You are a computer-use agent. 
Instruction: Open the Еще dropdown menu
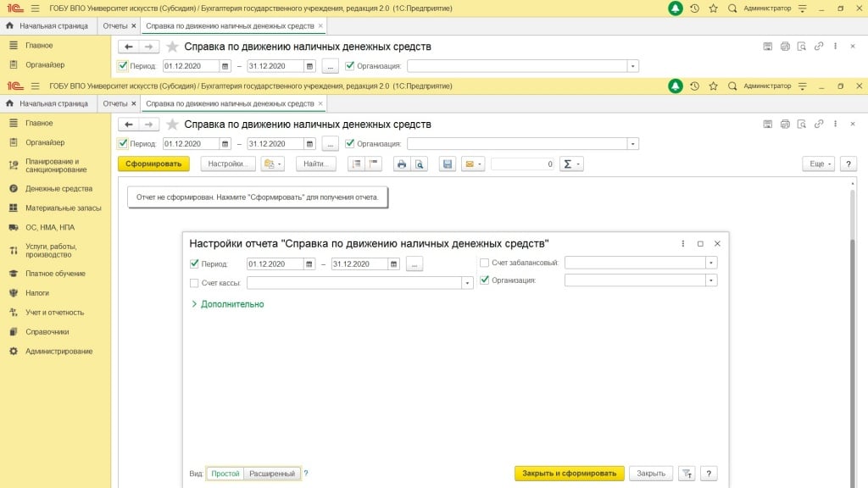click(x=818, y=164)
